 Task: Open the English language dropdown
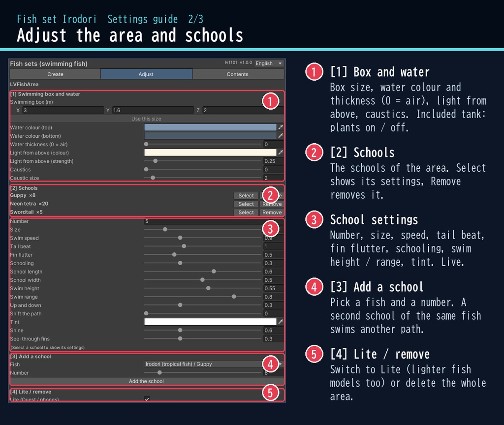(x=269, y=63)
